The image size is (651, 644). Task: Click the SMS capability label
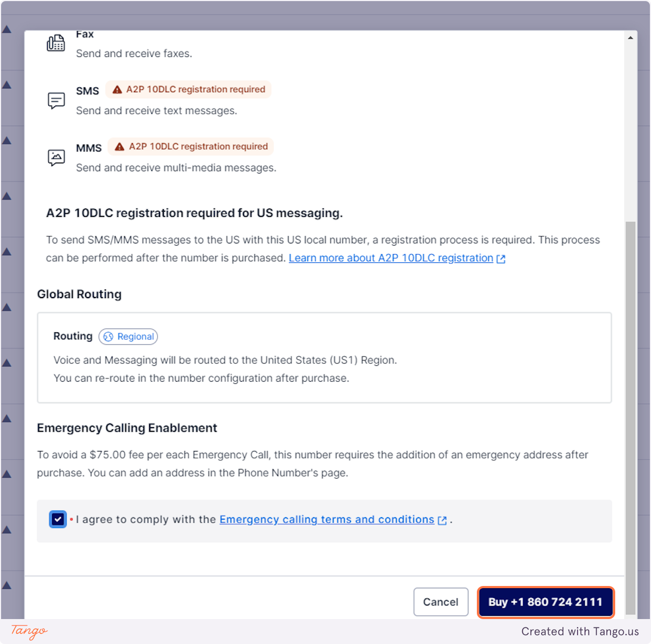87,91
